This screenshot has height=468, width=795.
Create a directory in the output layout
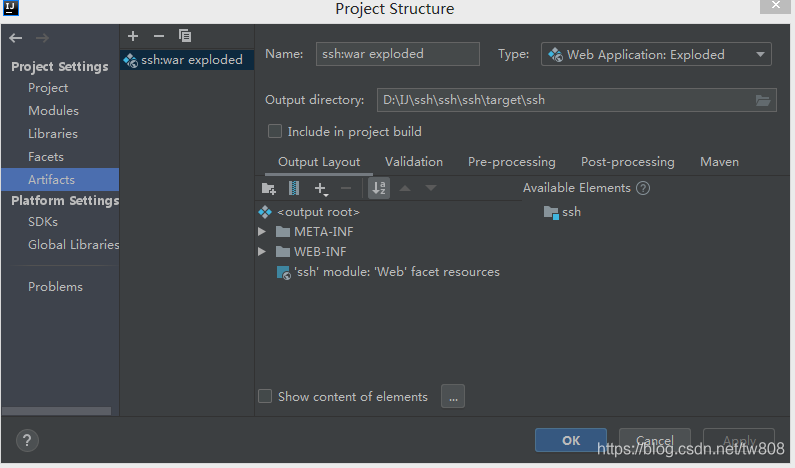(269, 189)
